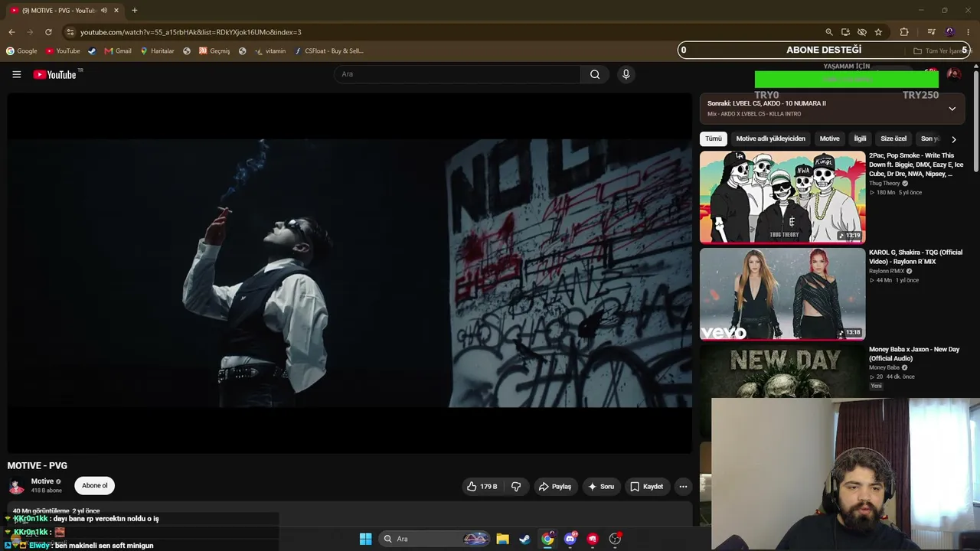
Task: Open the Thug Theory channel name
Action: [x=884, y=184]
